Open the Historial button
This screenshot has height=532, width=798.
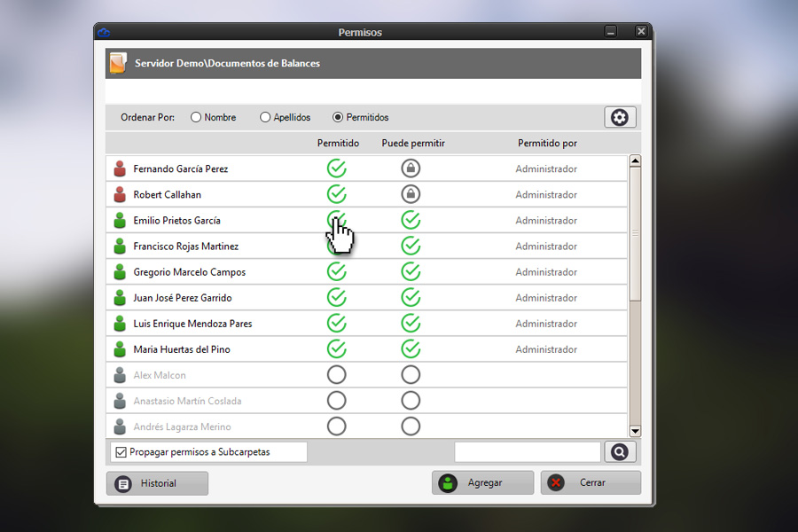coord(157,483)
